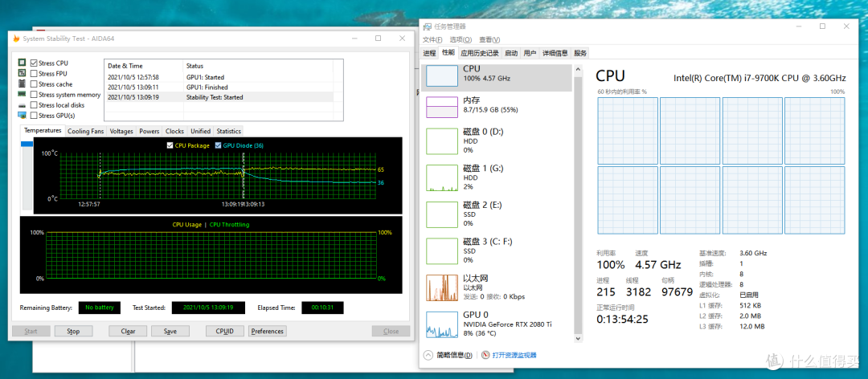Click the Stop button in AIDA64
The width and height of the screenshot is (868, 379).
tap(73, 332)
